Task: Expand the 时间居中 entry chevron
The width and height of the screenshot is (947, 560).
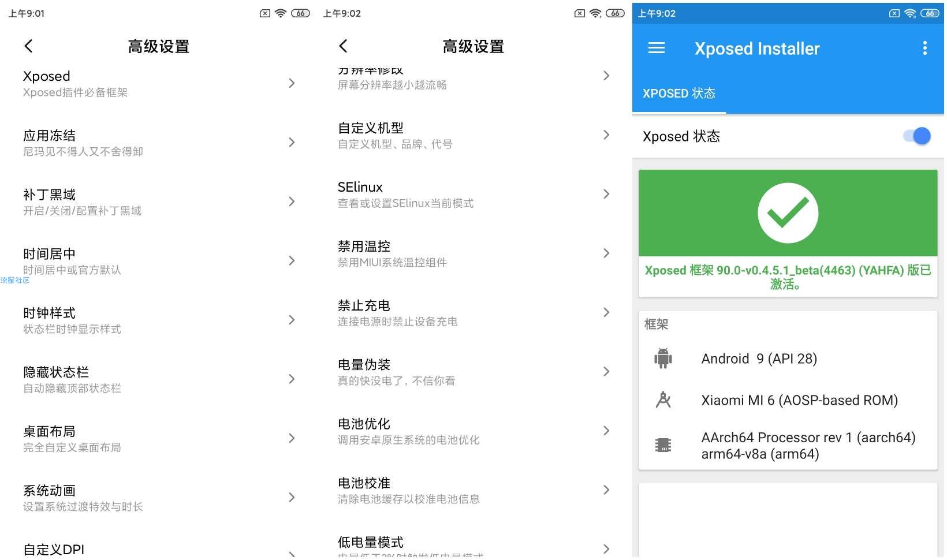Action: pos(292,261)
